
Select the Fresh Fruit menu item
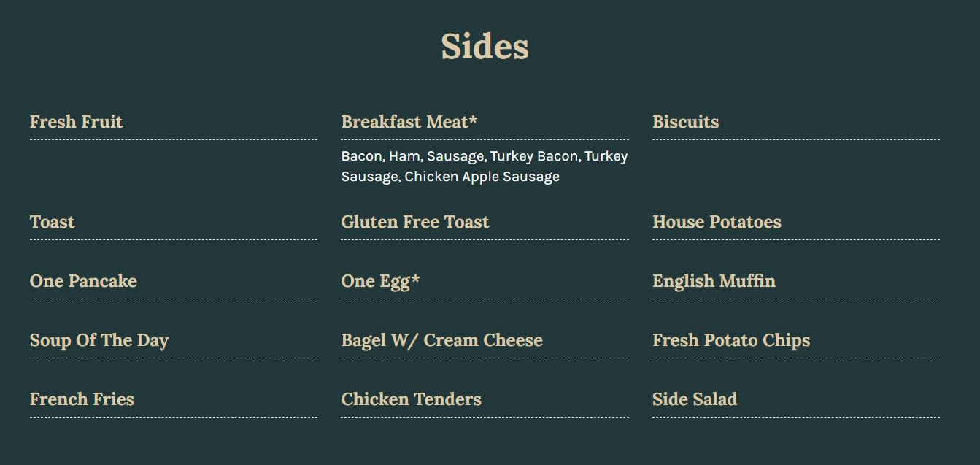coord(77,122)
